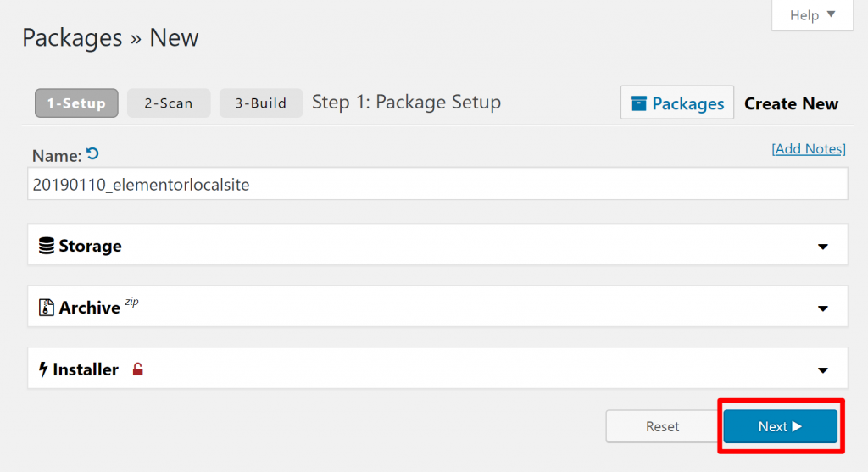The height and width of the screenshot is (472, 868).
Task: Click the archive box icon beside Packages
Action: click(638, 103)
